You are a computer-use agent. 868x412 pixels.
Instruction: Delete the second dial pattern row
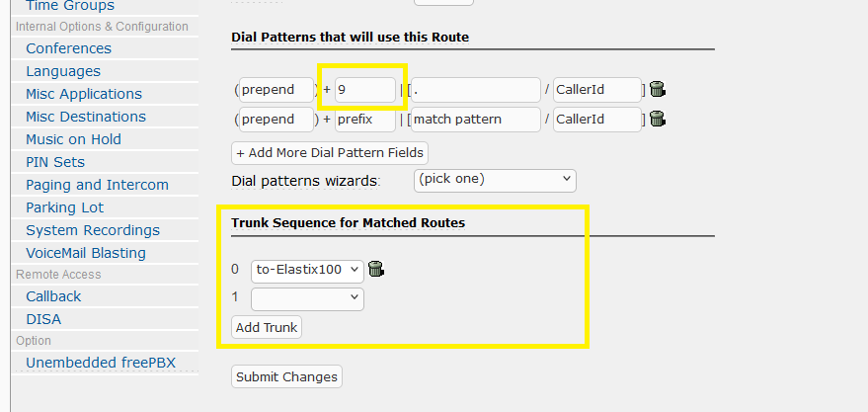(x=658, y=120)
